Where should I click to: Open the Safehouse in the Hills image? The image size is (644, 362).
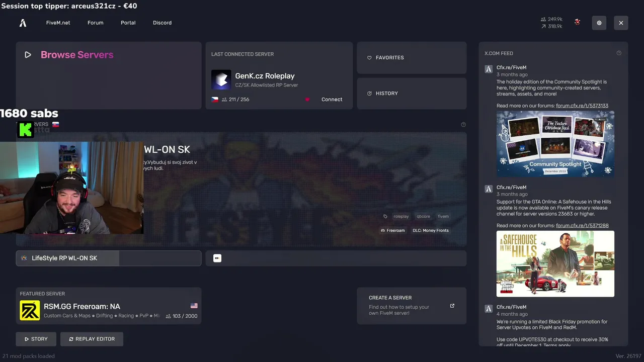pyautogui.click(x=555, y=264)
